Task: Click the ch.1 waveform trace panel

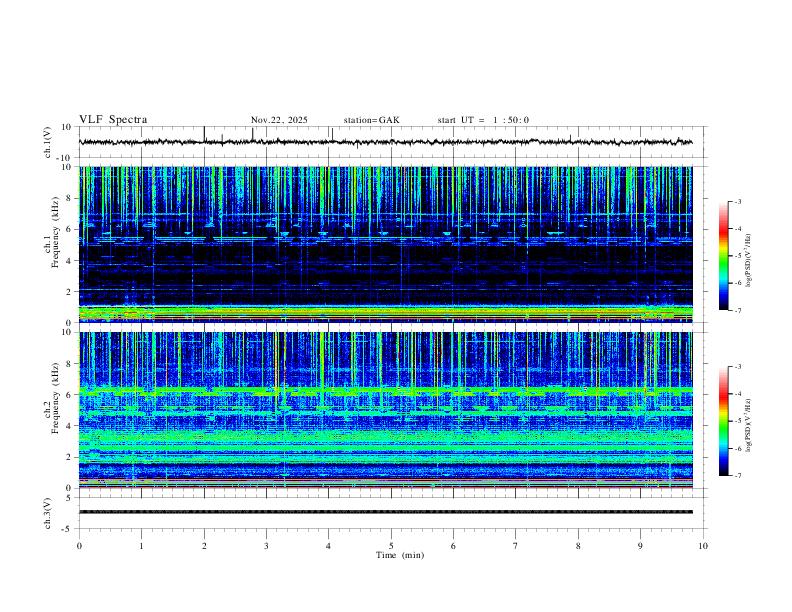Action: [x=392, y=142]
